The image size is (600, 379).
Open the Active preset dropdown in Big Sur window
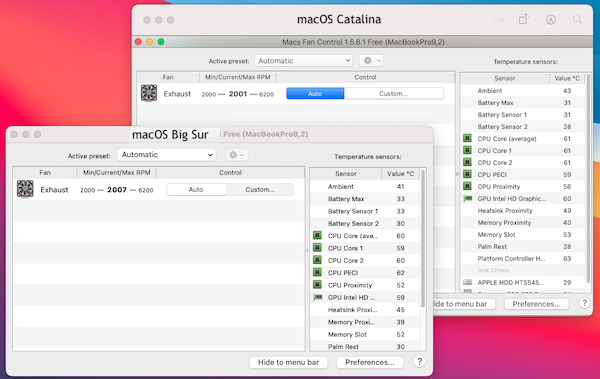(x=166, y=155)
